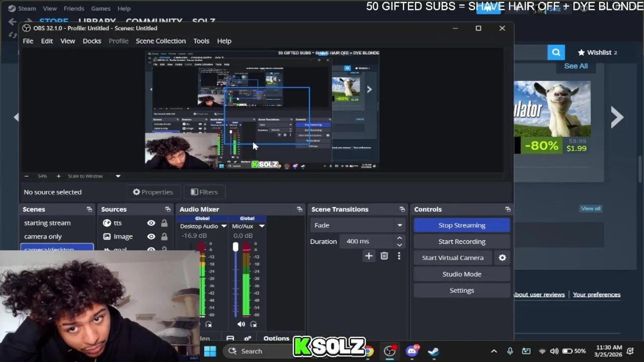Show hidden system tray icons
Viewport: 644px width, 362px height.
click(494, 351)
